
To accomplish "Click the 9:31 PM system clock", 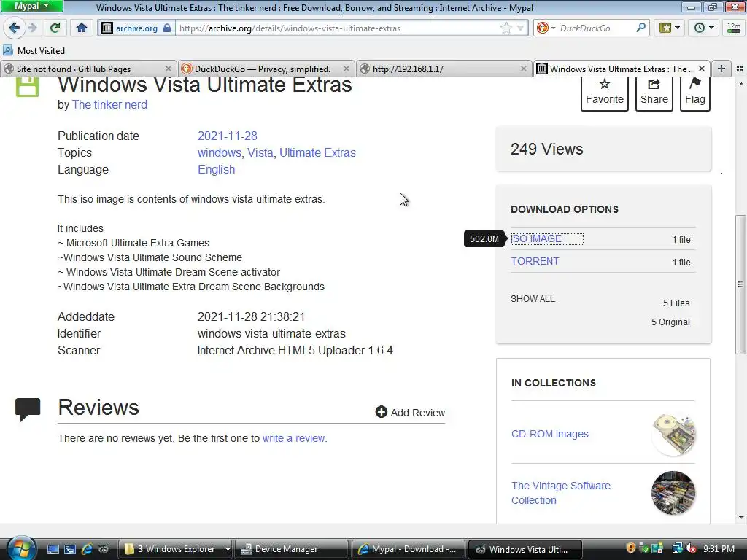I will tap(719, 549).
